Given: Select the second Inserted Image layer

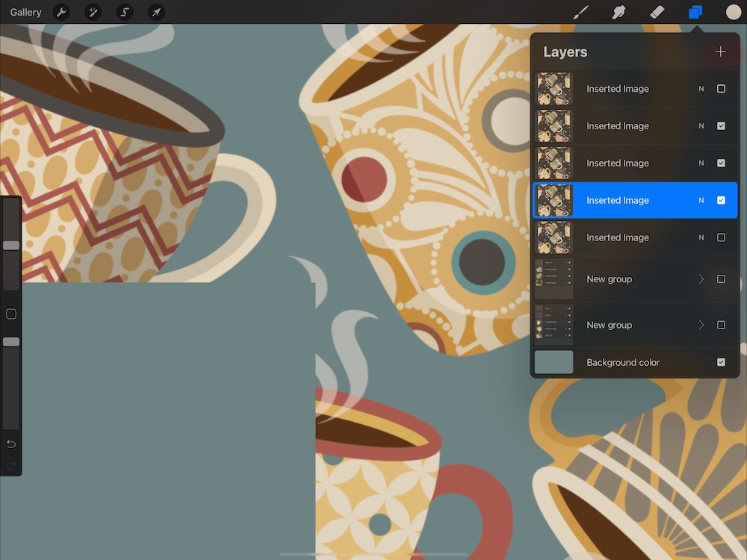Looking at the screenshot, I should (618, 126).
